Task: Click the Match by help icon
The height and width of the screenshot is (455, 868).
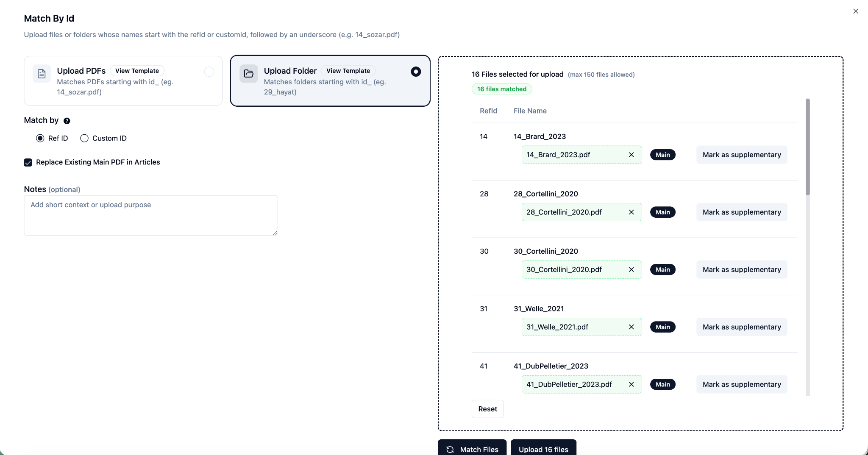Action: [67, 121]
